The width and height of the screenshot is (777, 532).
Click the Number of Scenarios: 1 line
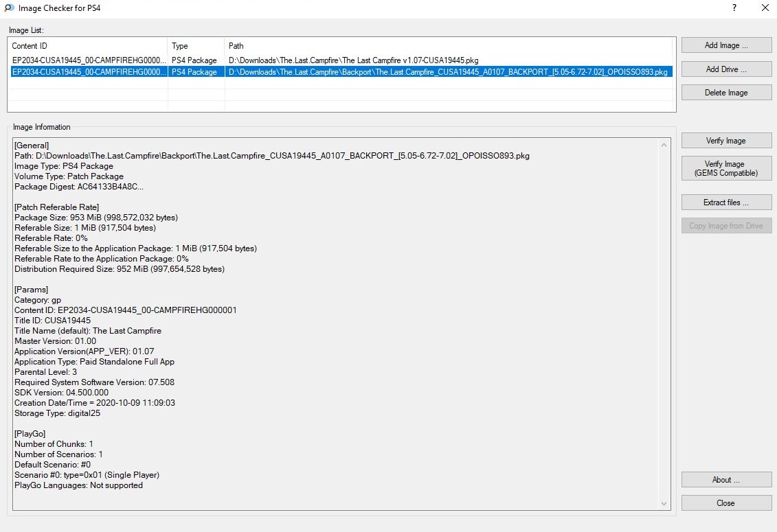coord(58,454)
